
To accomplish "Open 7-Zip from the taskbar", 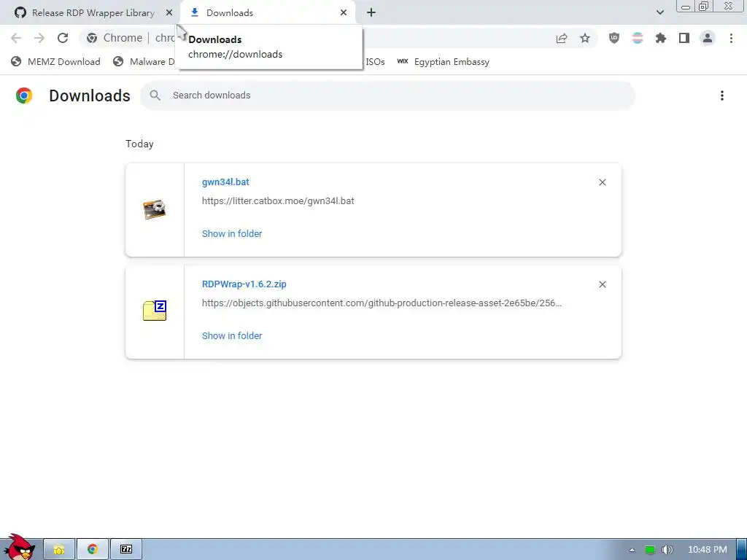I will (x=126, y=550).
